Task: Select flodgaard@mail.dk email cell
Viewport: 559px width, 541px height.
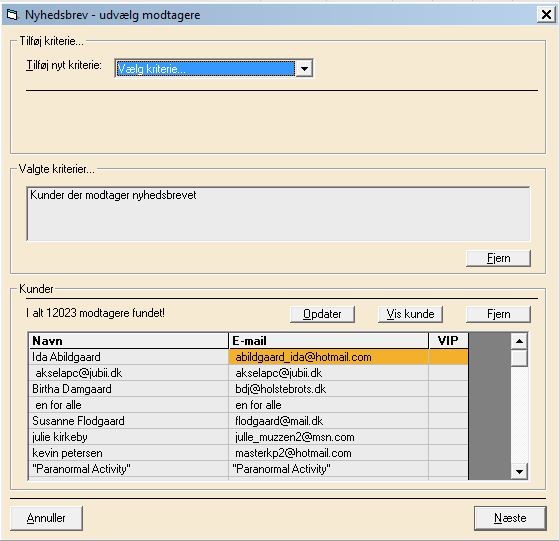Action: pyautogui.click(x=328, y=421)
